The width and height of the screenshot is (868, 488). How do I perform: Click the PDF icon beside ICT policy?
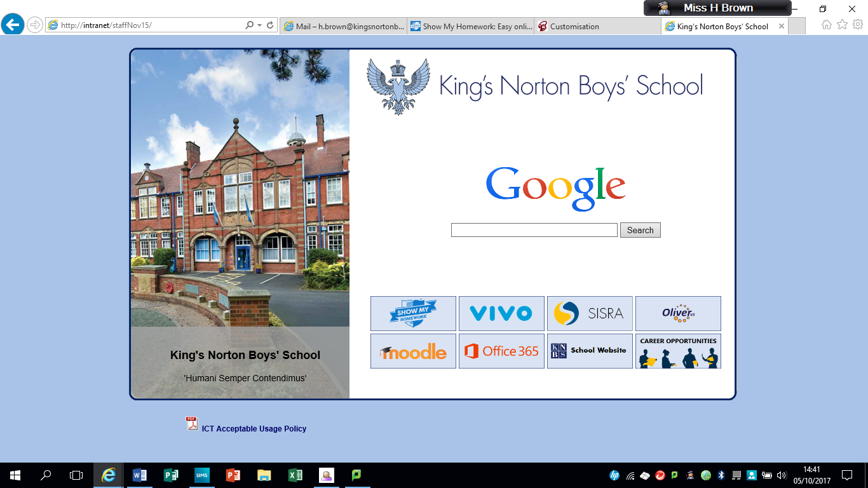[192, 424]
